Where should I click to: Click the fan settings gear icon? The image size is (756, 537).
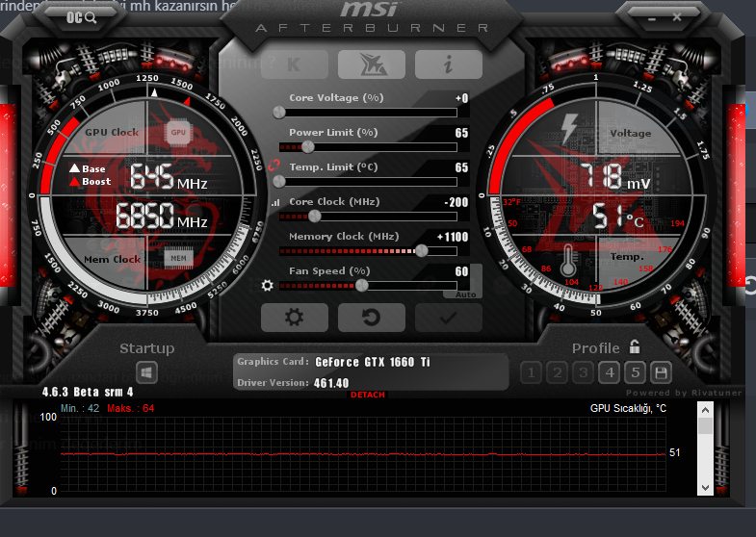pos(267,286)
